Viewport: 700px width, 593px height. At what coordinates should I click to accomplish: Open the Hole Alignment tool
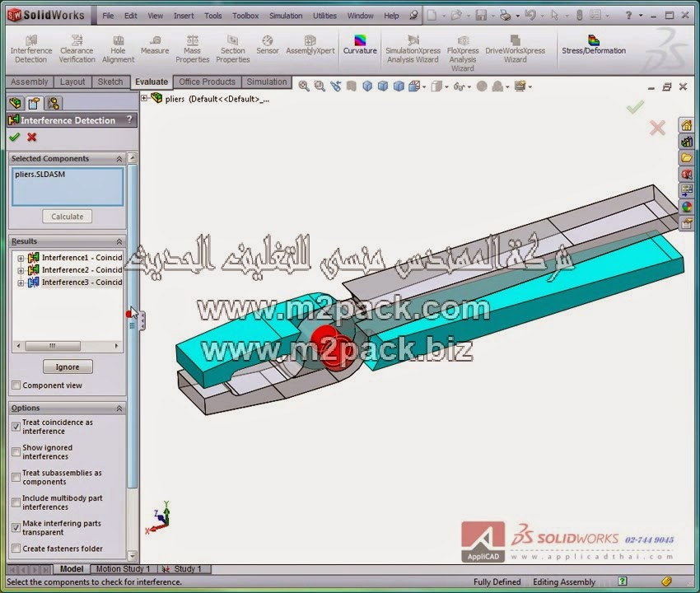(x=118, y=49)
